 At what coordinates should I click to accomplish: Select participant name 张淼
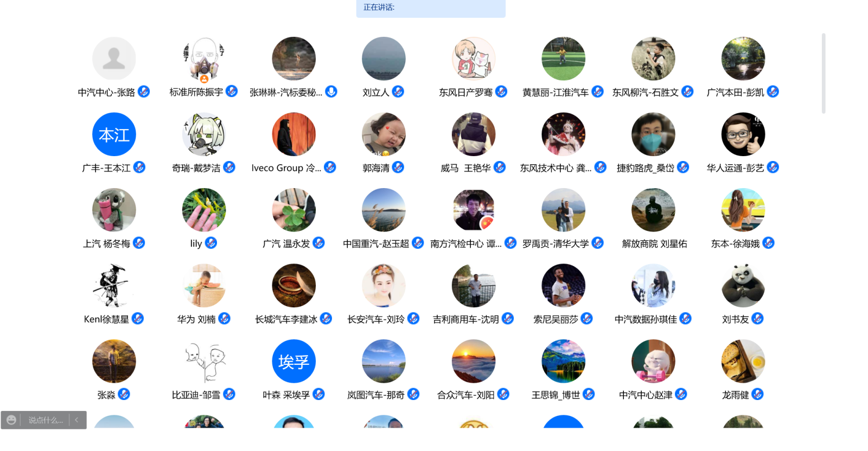[106, 395]
